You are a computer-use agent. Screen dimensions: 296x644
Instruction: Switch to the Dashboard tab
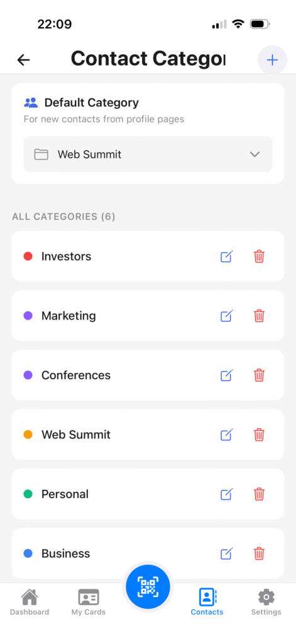point(29,602)
